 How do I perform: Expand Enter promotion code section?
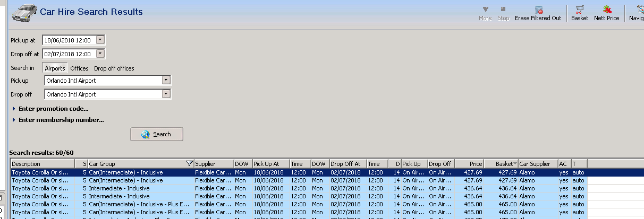click(50, 109)
